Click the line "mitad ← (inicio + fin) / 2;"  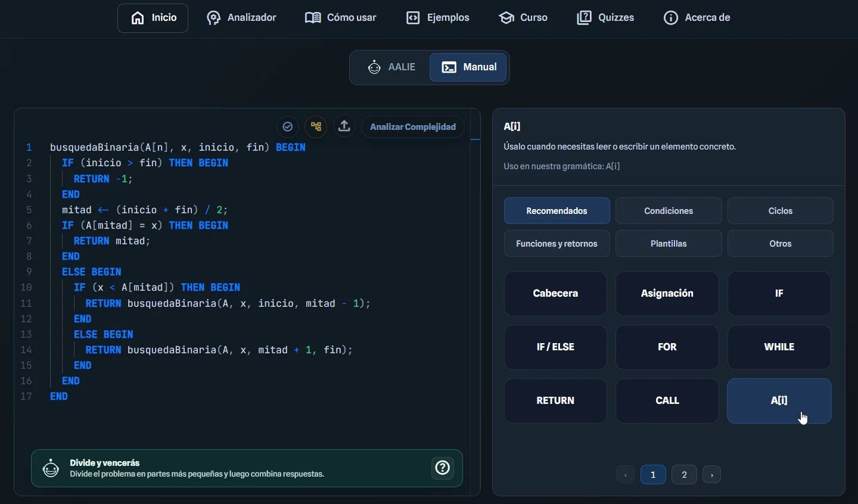click(x=145, y=210)
